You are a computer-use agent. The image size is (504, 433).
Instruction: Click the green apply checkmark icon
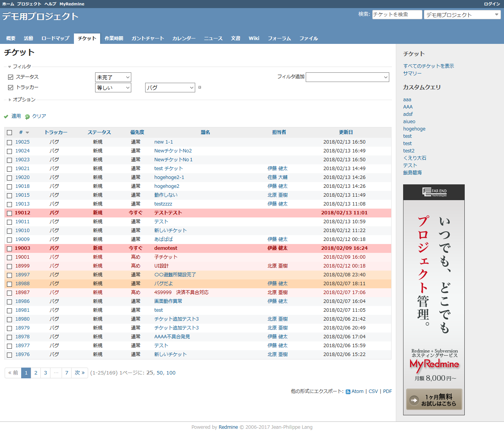(6, 117)
